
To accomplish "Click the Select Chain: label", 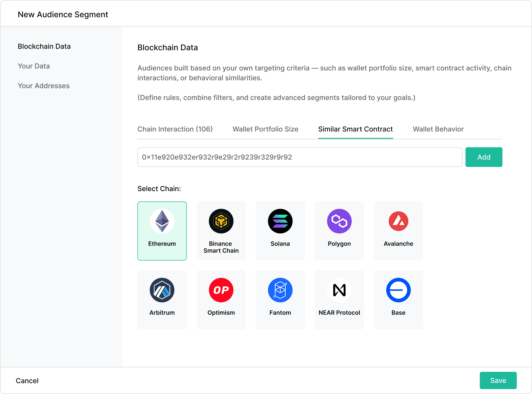I will click(x=159, y=189).
